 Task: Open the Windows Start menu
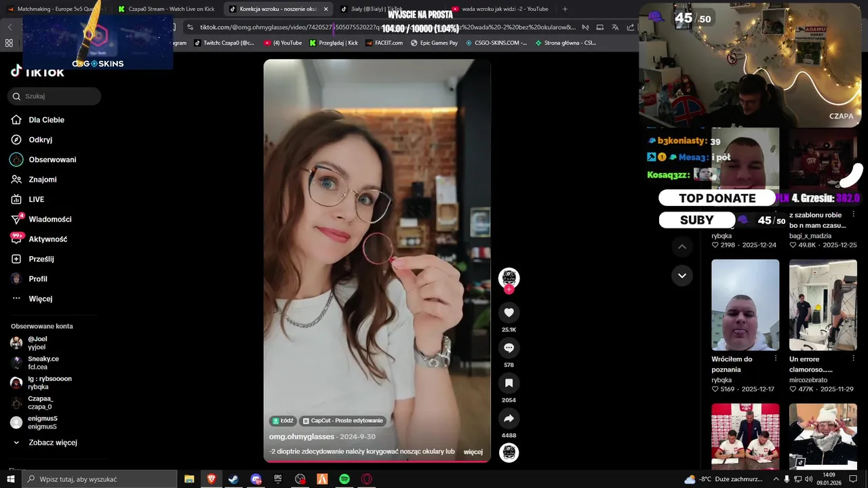11,479
